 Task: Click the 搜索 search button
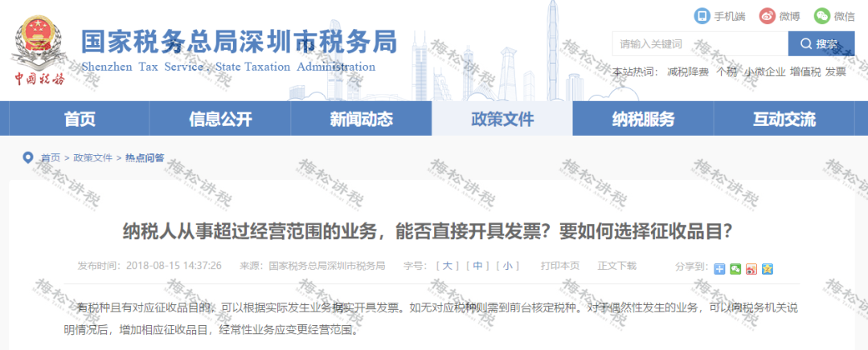click(821, 43)
